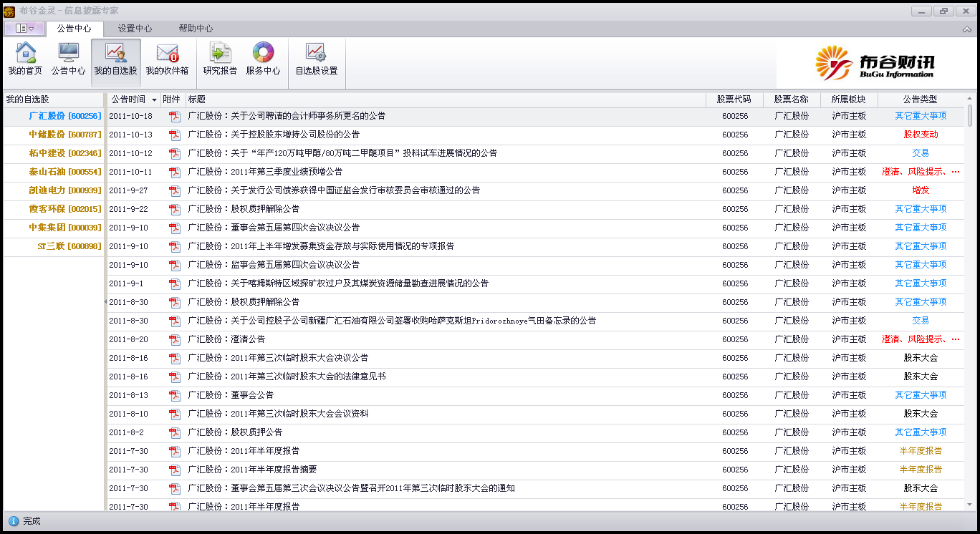Open announcement 2011年第三季度业绩预增公告

click(265, 172)
